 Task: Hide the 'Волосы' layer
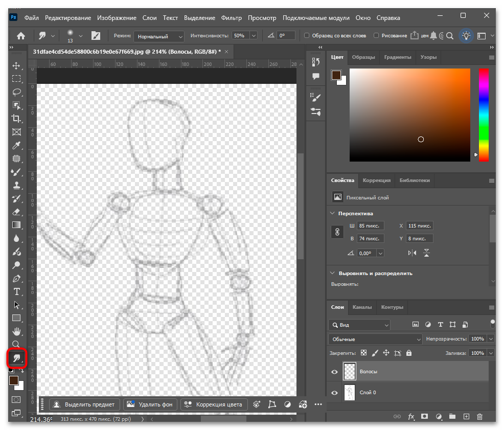(335, 372)
